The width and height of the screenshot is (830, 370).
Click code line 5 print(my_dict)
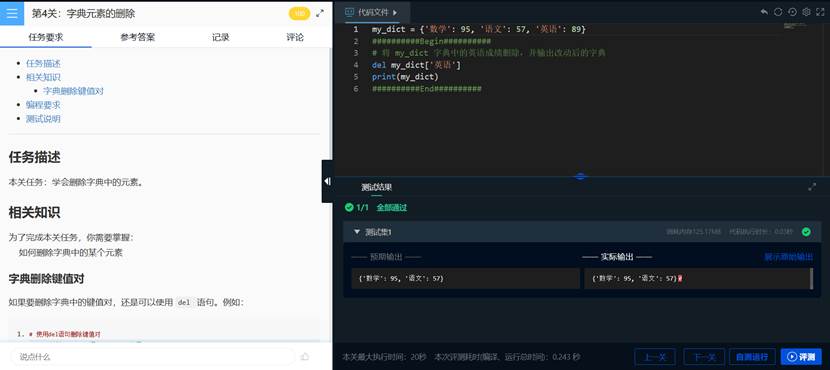pos(405,77)
